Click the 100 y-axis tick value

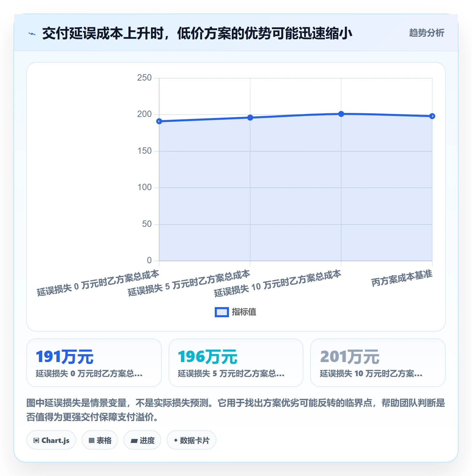144,187
